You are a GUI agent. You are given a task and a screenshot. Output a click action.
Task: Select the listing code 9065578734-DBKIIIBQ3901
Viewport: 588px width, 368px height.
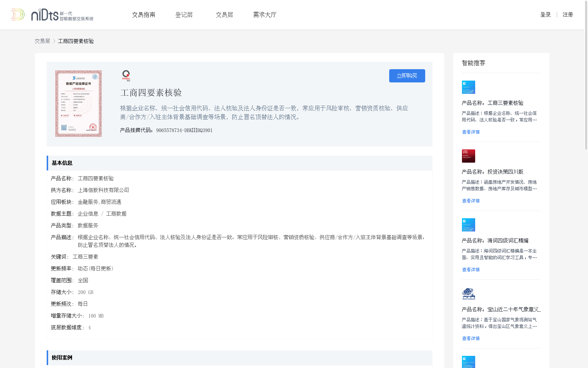coord(184,130)
